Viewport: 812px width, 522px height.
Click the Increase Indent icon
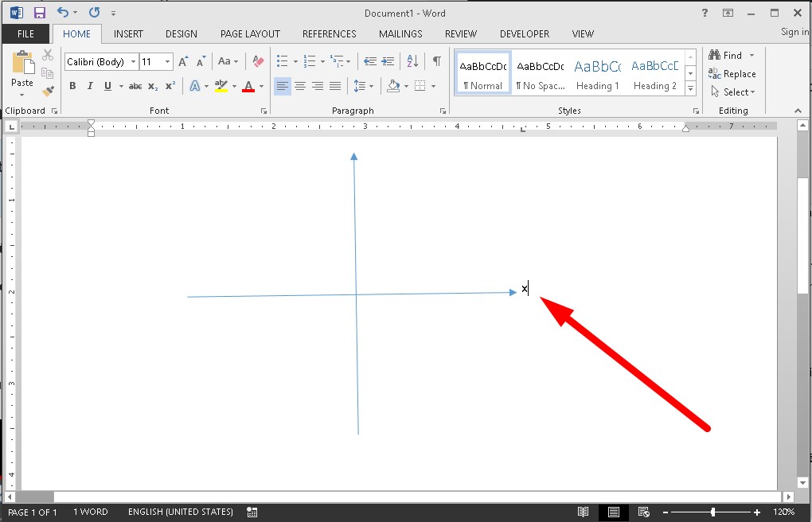(388, 61)
